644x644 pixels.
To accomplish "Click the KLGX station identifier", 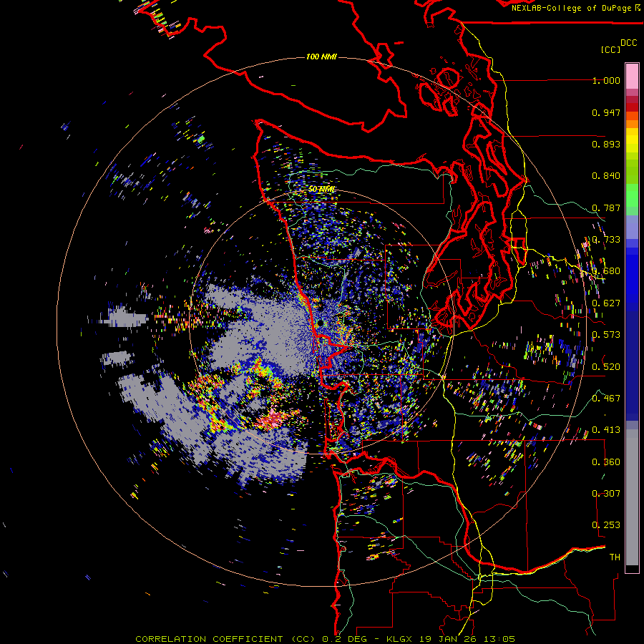I will pyautogui.click(x=400, y=639).
